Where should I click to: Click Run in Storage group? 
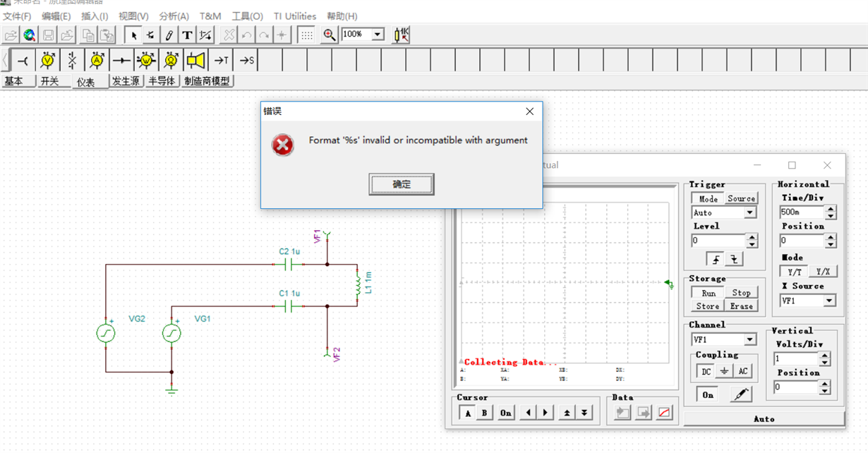[x=708, y=293]
